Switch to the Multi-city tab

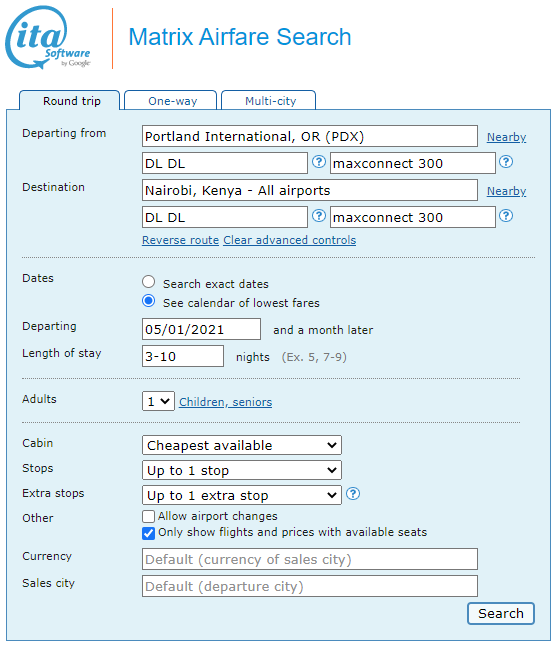click(269, 101)
